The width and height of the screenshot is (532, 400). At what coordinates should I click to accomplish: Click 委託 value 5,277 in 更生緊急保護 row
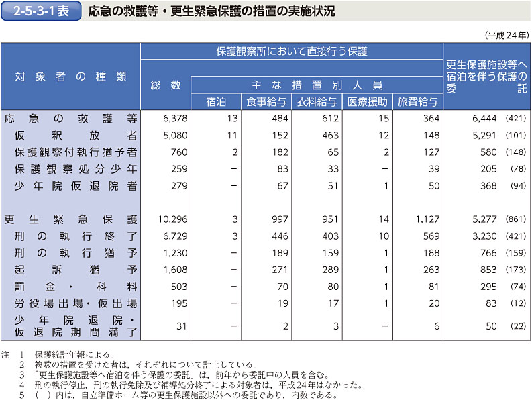pyautogui.click(x=484, y=219)
